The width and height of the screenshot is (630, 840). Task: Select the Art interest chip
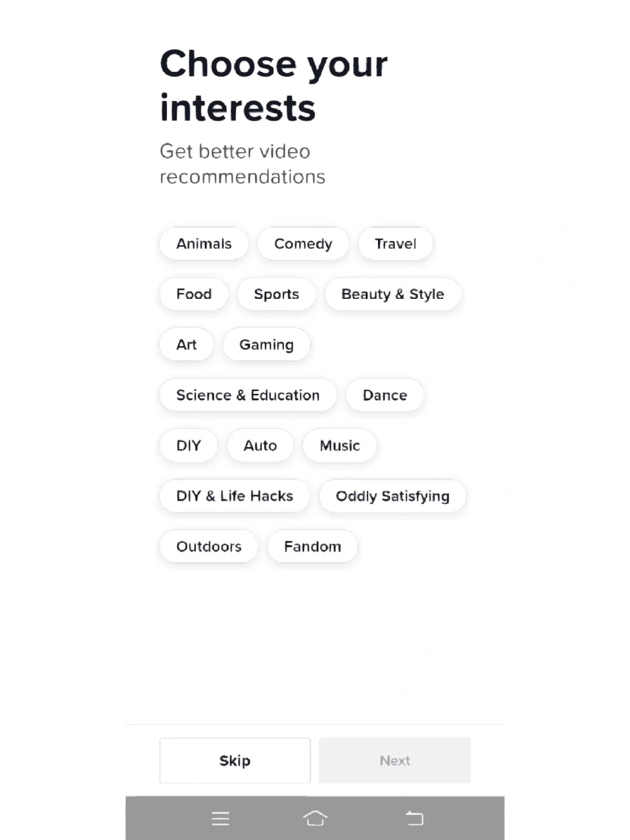[186, 345]
